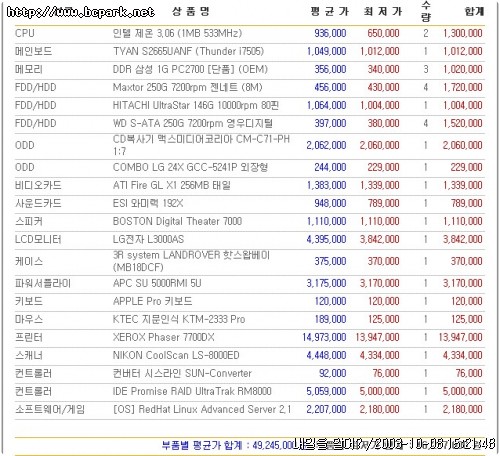Click average price 244,000
Screen dimensions: 500x456
pos(330,167)
